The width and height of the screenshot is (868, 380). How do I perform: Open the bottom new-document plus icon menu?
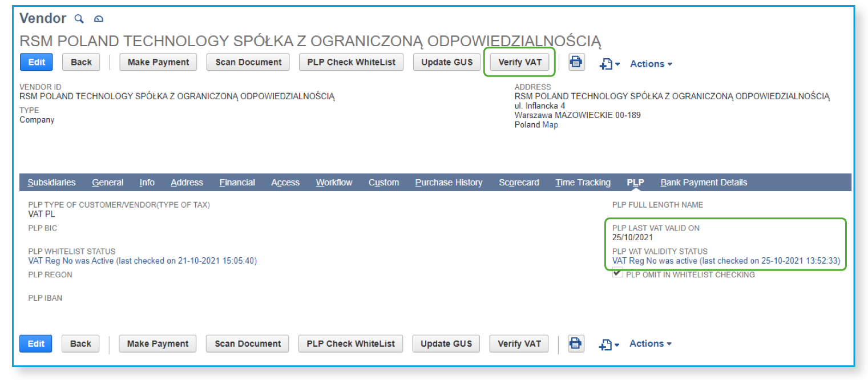[x=609, y=344]
